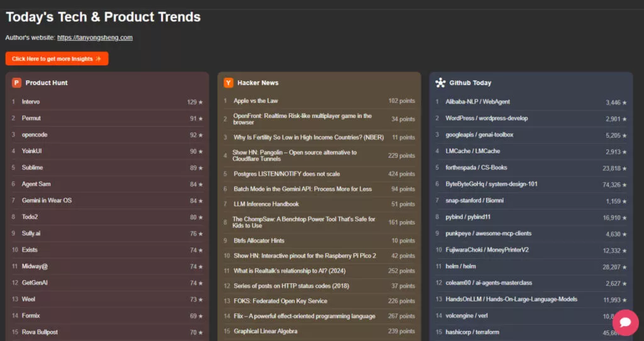Open the WordPress / wordpress-develop repository
644x341 pixels.
(x=486, y=118)
